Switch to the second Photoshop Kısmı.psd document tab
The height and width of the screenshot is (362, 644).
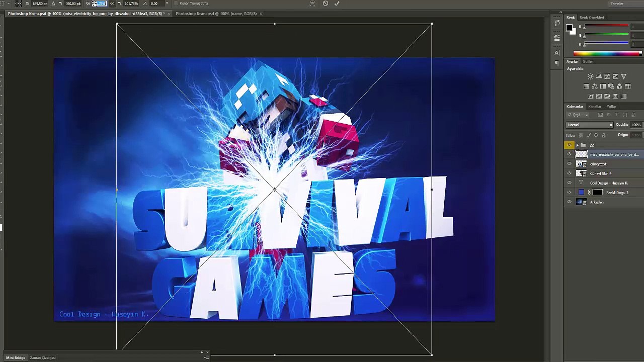[x=216, y=14]
